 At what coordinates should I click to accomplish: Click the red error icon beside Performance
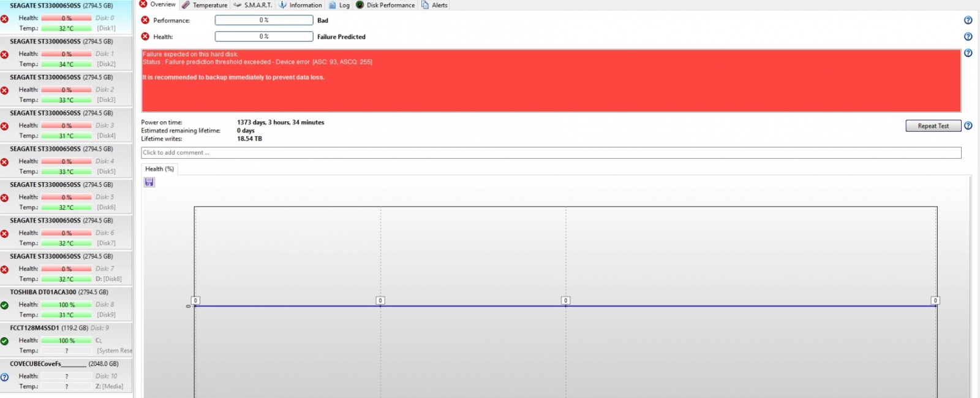[x=145, y=20]
